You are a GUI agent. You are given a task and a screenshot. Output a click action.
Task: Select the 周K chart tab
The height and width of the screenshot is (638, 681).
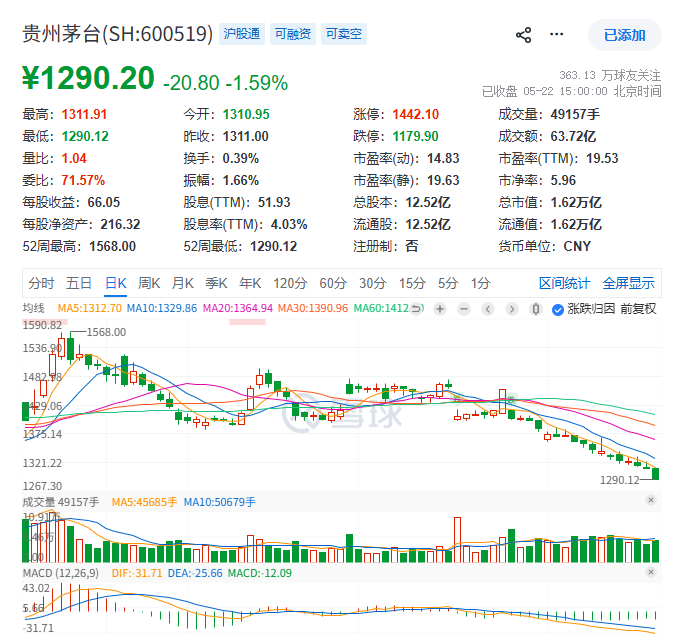point(149,283)
